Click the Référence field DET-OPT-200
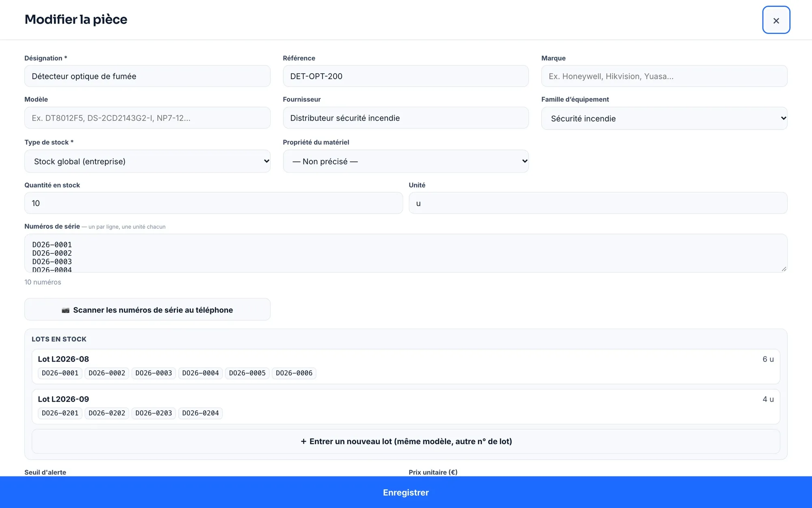Image resolution: width=812 pixels, height=508 pixels. tap(406, 76)
